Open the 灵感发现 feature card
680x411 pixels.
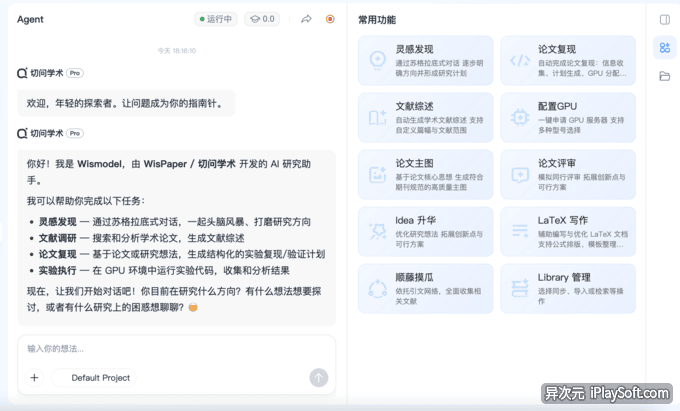pyautogui.click(x=425, y=60)
